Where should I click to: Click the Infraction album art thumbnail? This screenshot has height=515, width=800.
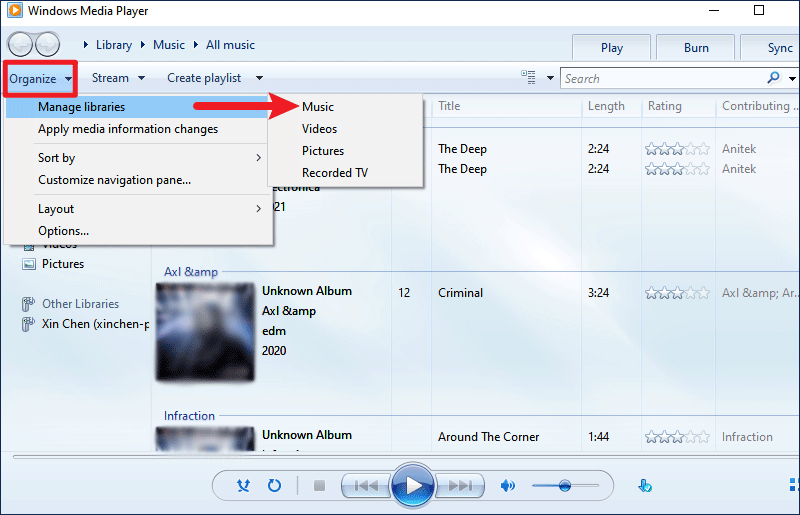(x=205, y=439)
